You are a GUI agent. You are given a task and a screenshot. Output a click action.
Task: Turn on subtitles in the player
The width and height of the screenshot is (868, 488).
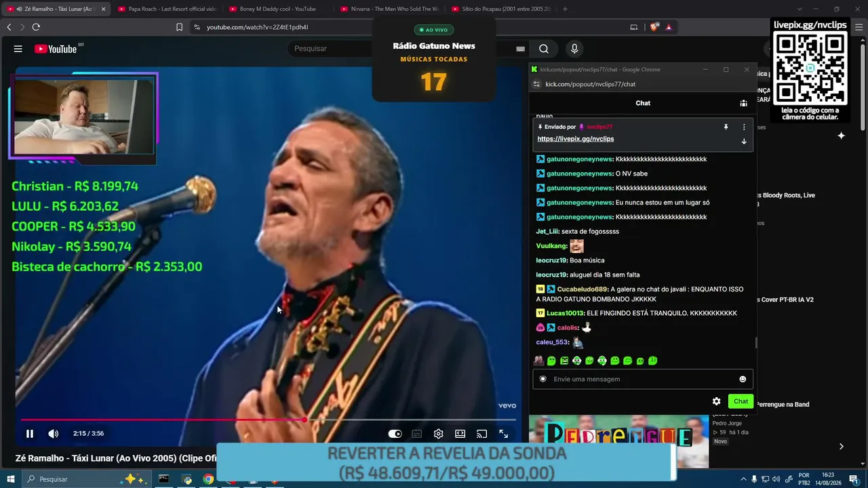[417, 434]
